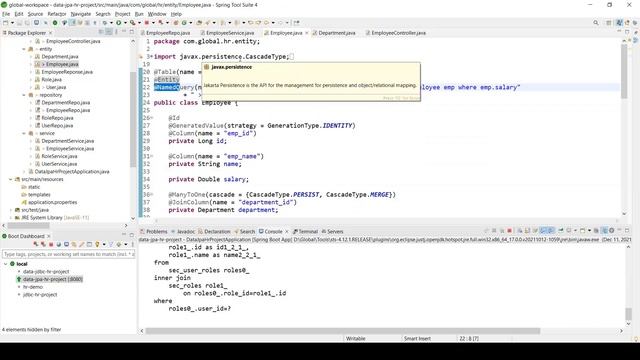The height and width of the screenshot is (360, 640).
Task: Click the Open Perspective icon
Action: (x=609, y=23)
